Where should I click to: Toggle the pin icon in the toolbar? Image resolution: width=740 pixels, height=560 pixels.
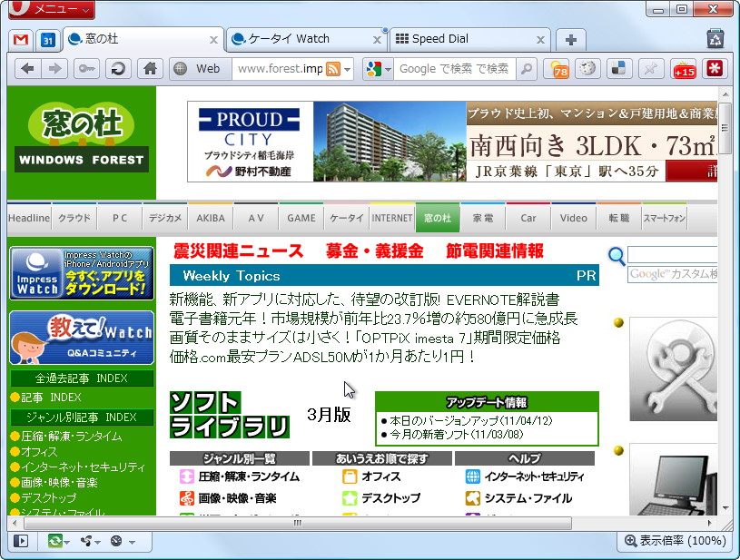650,69
